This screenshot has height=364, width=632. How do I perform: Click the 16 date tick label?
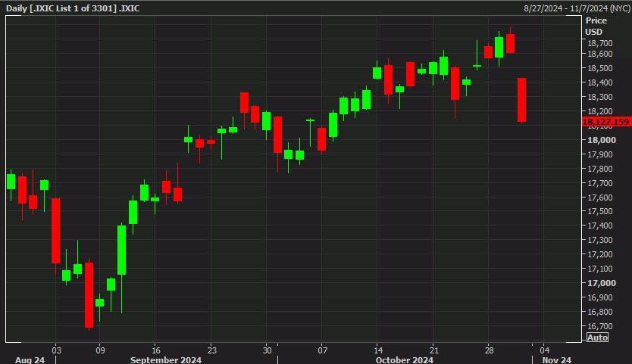[x=156, y=350]
